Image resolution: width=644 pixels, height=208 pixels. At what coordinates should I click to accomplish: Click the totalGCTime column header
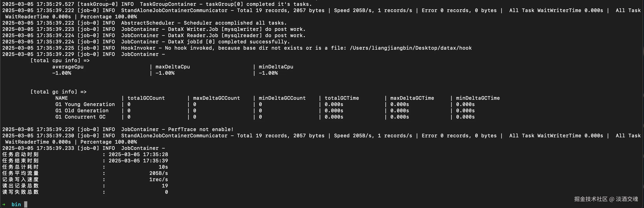[341, 98]
